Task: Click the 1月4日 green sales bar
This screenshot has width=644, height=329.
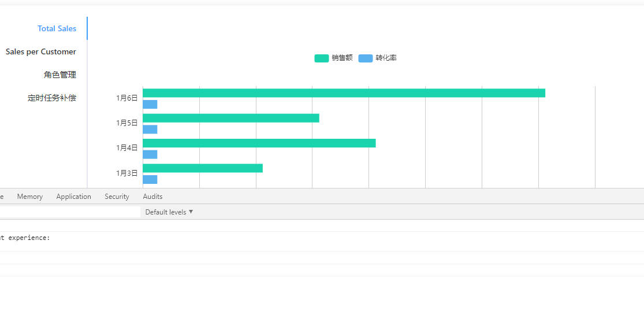Action: (x=259, y=143)
